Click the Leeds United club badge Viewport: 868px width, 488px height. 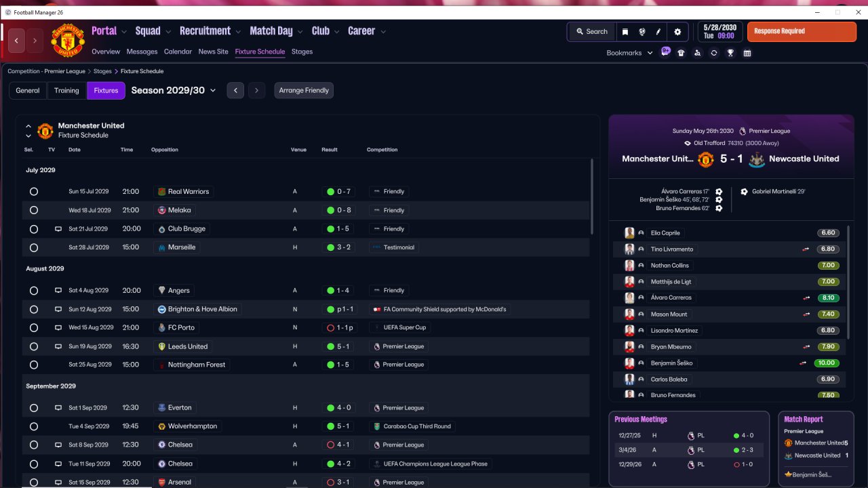click(x=161, y=346)
